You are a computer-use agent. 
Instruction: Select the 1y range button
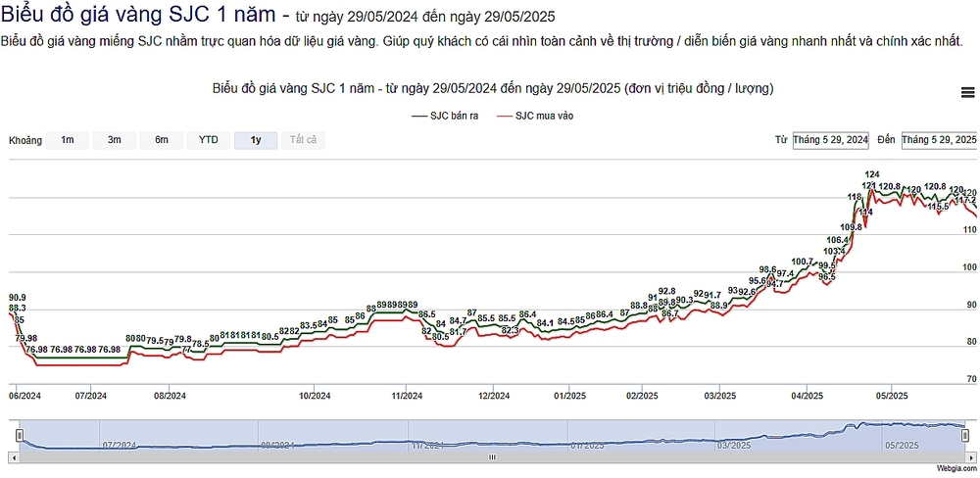256,141
